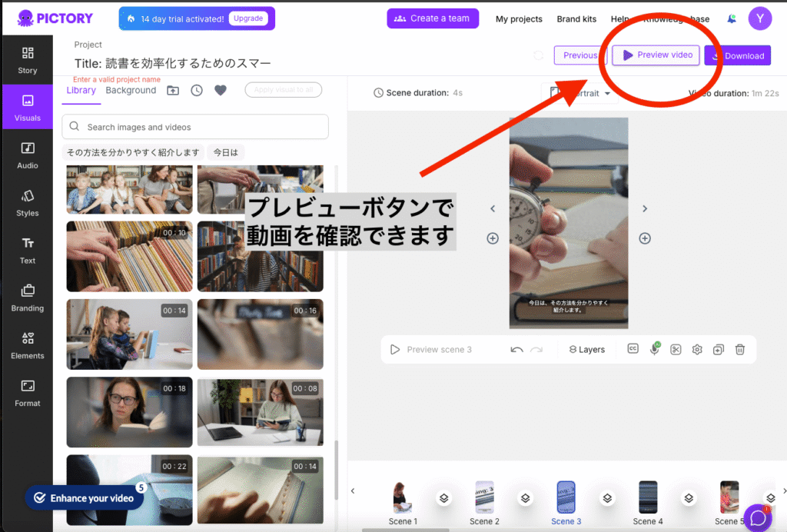Viewport: 787px width, 532px height.
Task: Open the Story panel in sidebar
Action: [x=28, y=60]
